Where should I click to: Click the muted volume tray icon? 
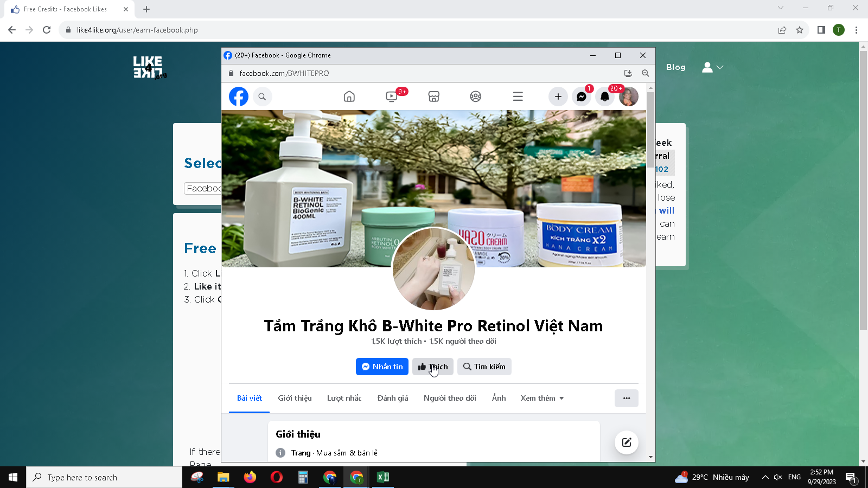[x=778, y=477]
